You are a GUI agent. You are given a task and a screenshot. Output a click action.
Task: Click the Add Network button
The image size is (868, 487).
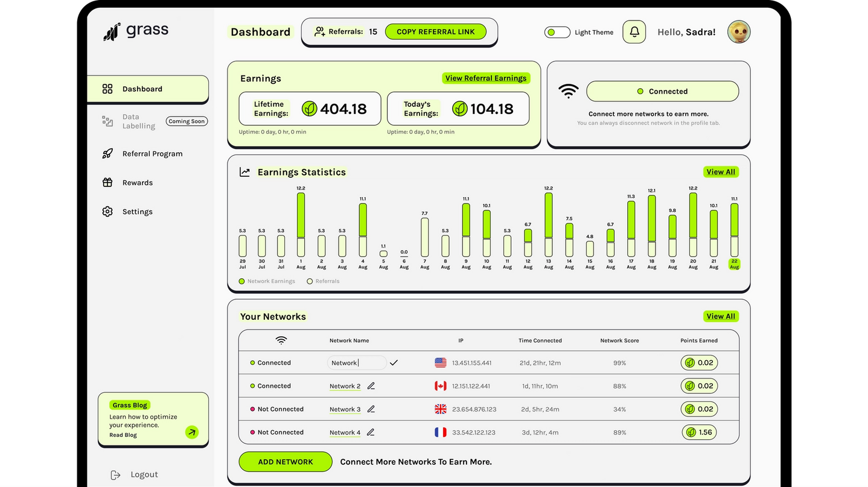(x=286, y=462)
